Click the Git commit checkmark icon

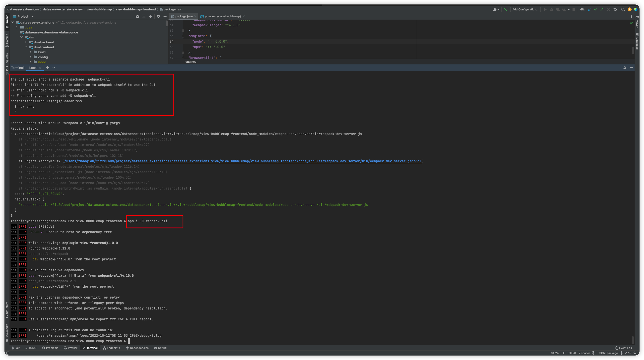tap(596, 9)
